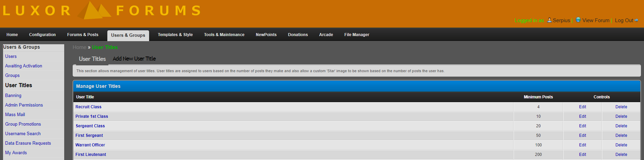
Task: Open Tools & Maintenance section
Action: 224,35
